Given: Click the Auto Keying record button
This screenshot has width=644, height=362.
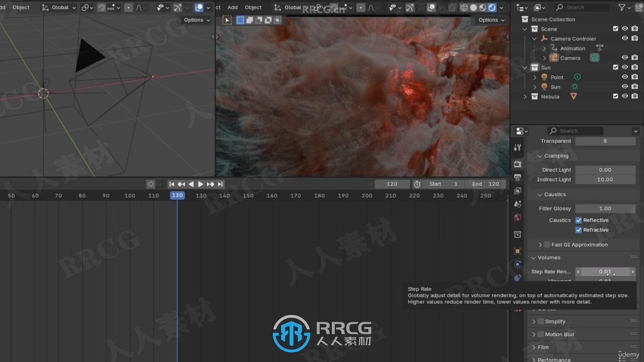Looking at the screenshot, I should [x=150, y=184].
